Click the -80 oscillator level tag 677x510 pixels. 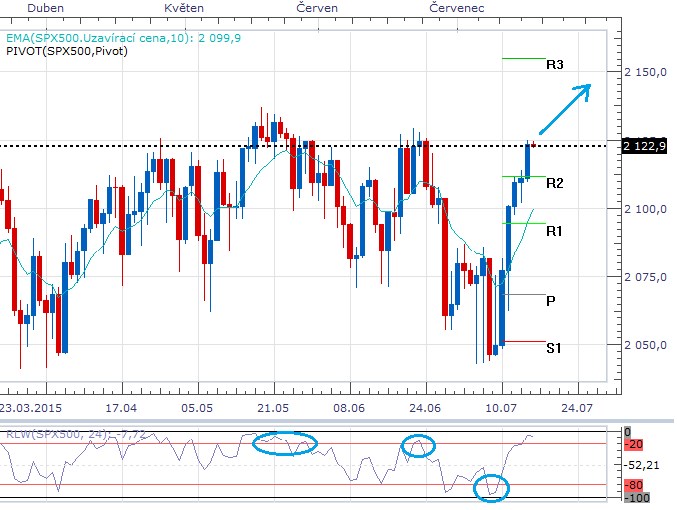(634, 485)
